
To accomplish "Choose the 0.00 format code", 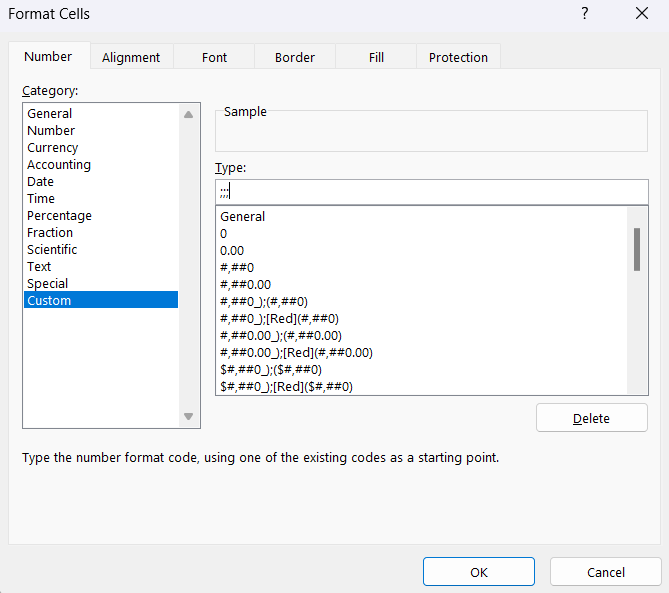I will tap(232, 251).
